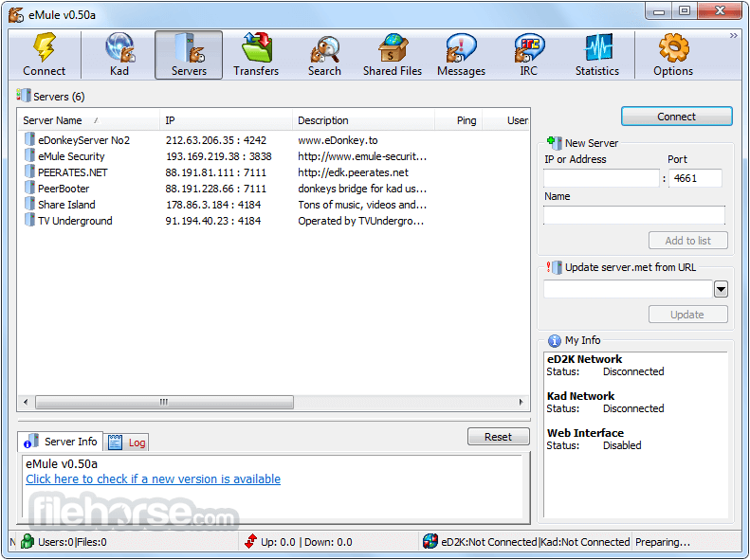Select the www.eDonkey.to description cell
Screen dimensions: 750x560
(338, 140)
